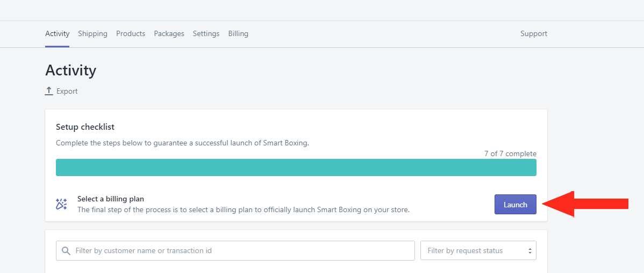This screenshot has width=644, height=273.
Task: Focus the customer name or transaction filter field
Action: (235, 250)
